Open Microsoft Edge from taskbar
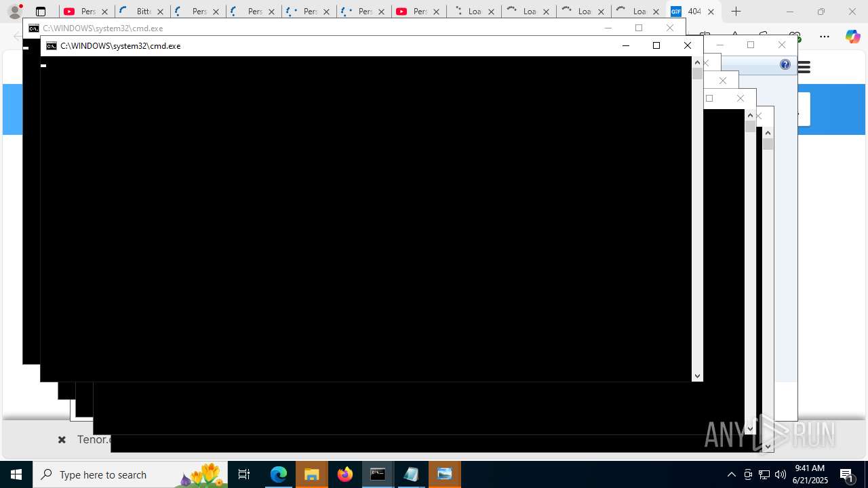868x488 pixels. pos(279,474)
